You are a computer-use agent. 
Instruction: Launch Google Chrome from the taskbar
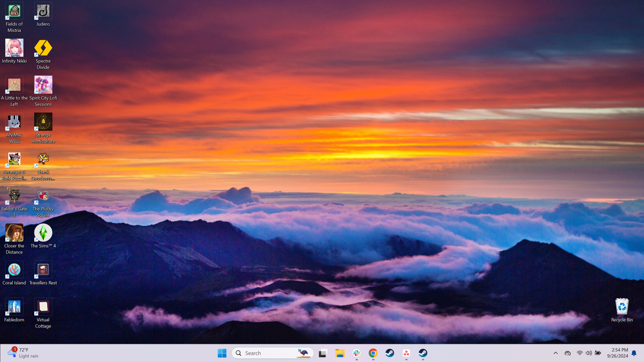tap(373, 353)
